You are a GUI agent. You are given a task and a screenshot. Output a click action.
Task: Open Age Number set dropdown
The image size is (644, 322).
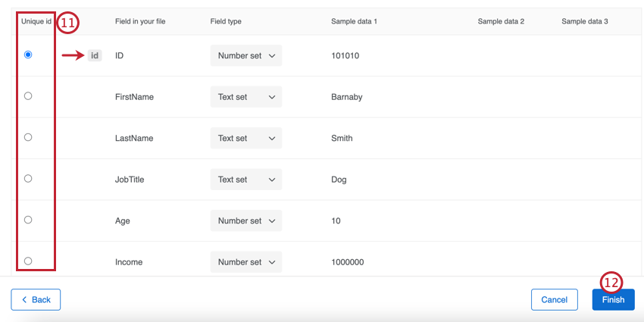coord(246,220)
